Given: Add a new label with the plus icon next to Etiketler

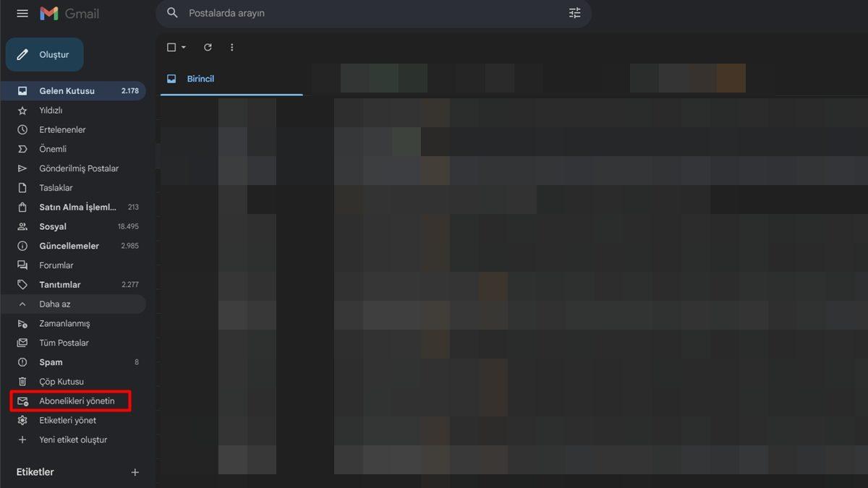Looking at the screenshot, I should [135, 472].
